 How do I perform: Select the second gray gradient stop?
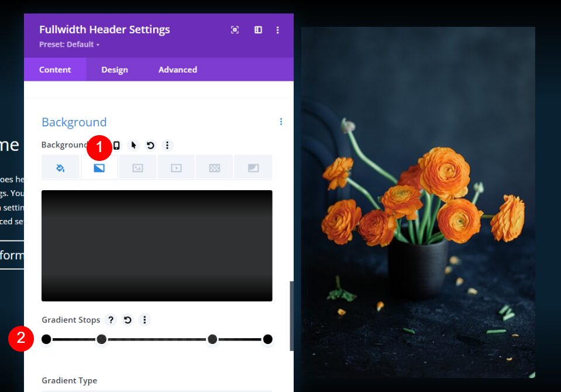(102, 339)
